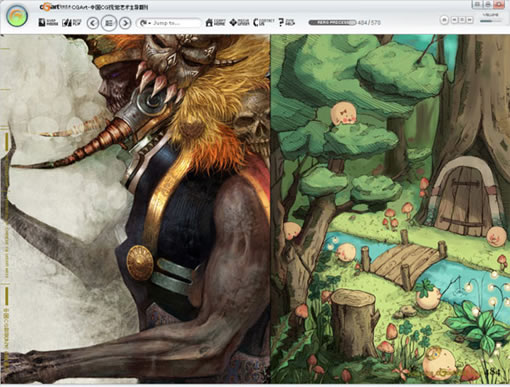Click the first window control button at top right

point(477,4)
